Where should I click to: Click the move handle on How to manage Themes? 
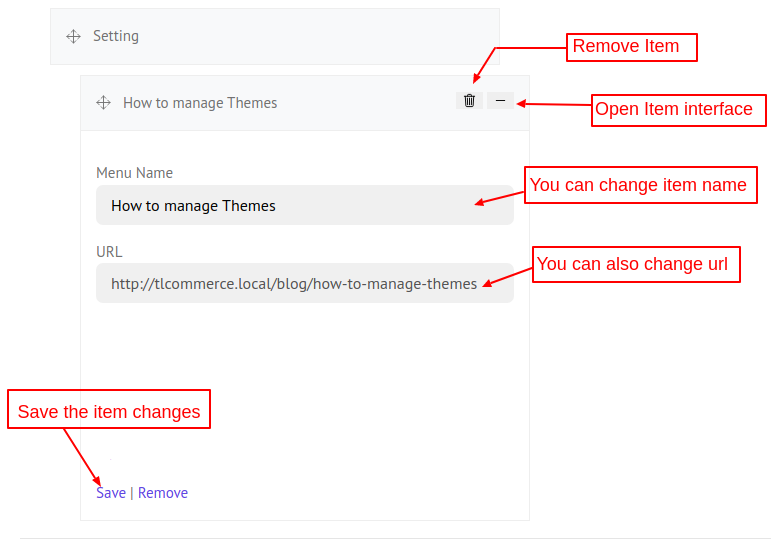[x=103, y=103]
